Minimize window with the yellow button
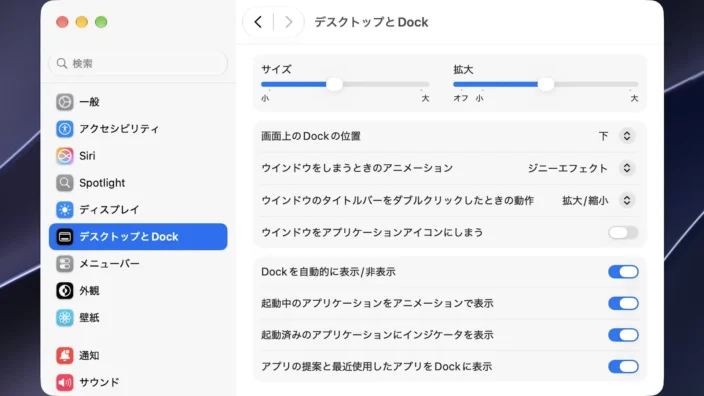Viewport: 704px width, 396px height. coord(82,22)
